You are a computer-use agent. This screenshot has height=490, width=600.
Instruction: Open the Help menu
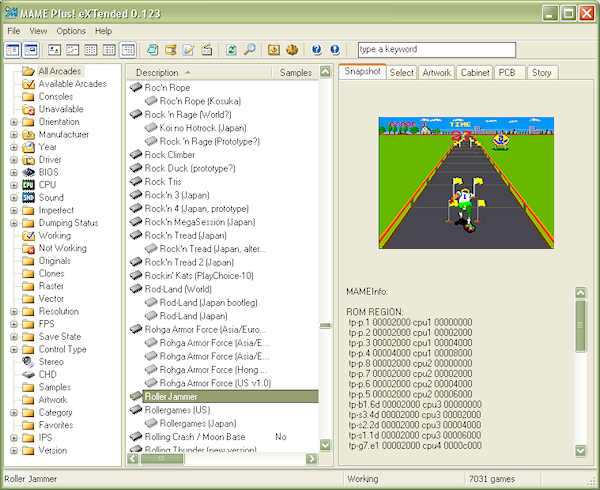coord(103,31)
